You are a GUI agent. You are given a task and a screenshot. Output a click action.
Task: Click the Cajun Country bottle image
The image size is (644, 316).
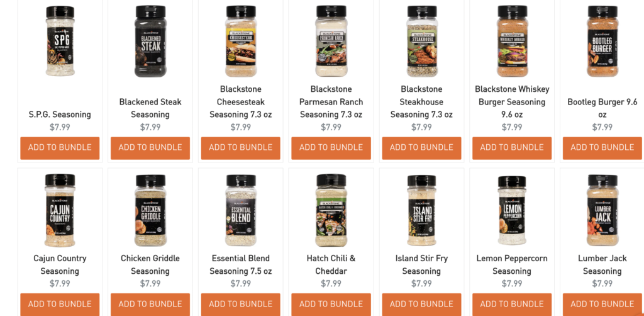tap(60, 210)
